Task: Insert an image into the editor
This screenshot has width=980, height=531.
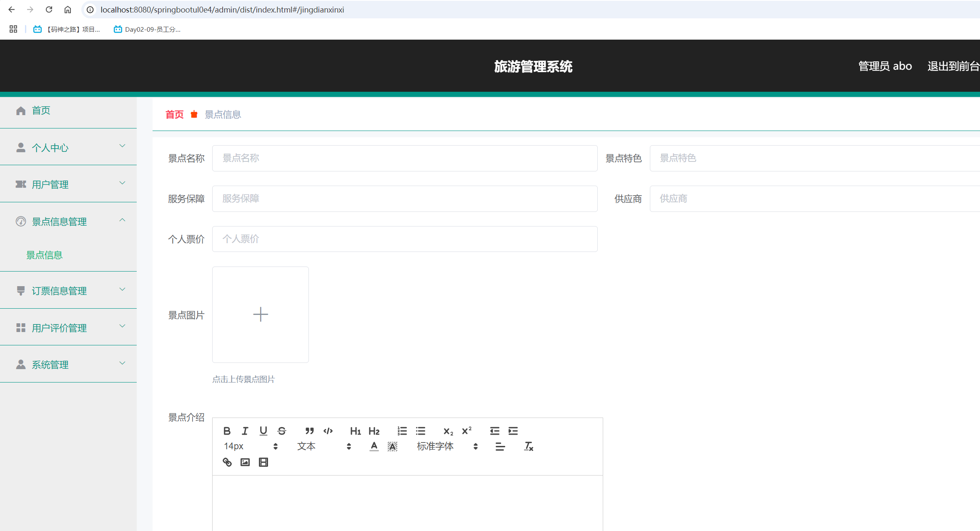Action: pos(245,462)
